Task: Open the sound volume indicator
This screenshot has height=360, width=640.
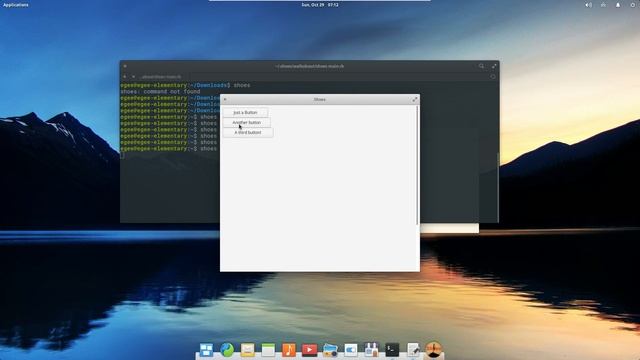Action: pos(588,5)
